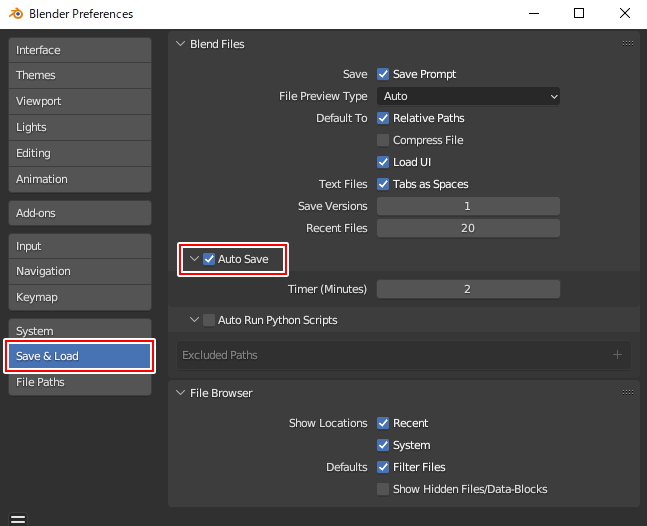Maximize the Blender Preferences window
Image resolution: width=647 pixels, height=526 pixels.
(x=579, y=14)
